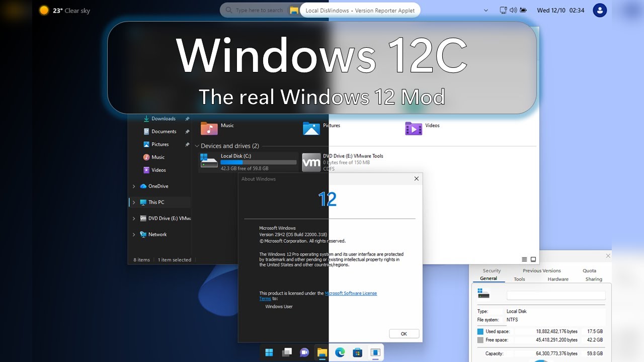Show hidden tray icons chevron
The height and width of the screenshot is (362, 644).
coord(486,10)
